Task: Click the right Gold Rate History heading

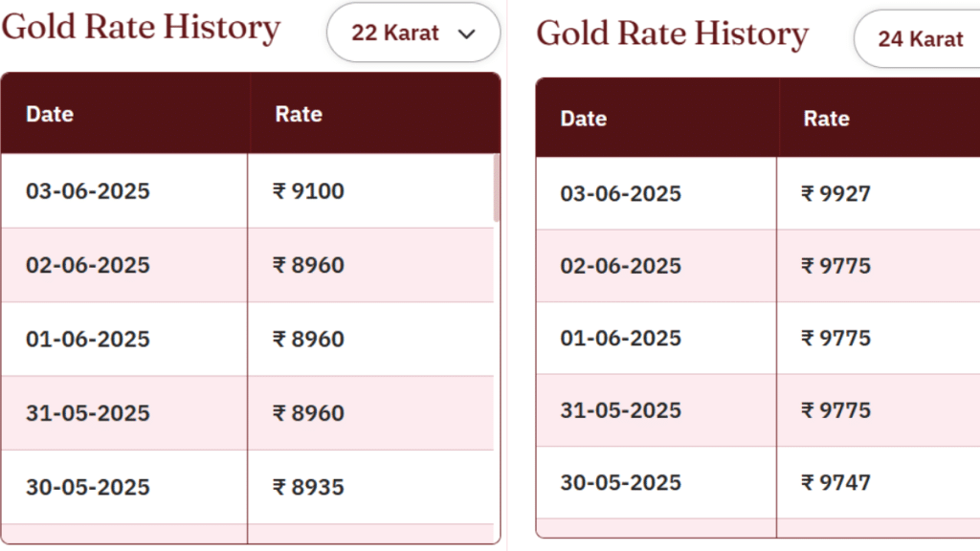Action: coord(673,34)
